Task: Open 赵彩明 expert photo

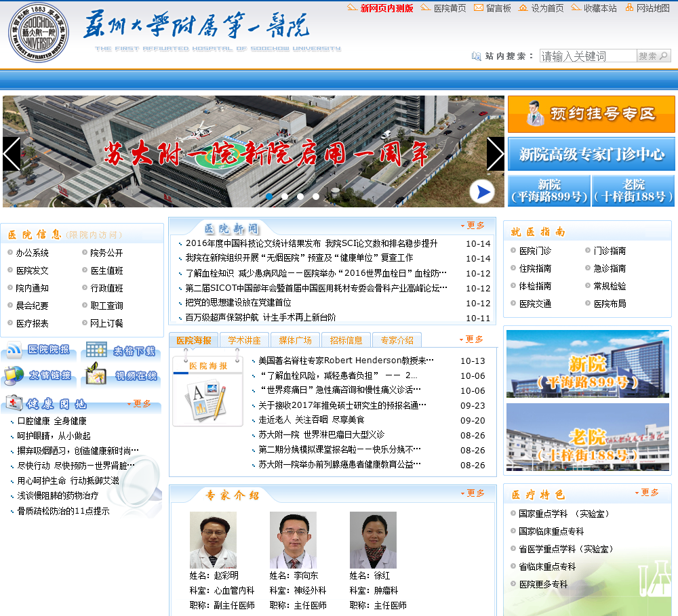Action: pyautogui.click(x=213, y=540)
